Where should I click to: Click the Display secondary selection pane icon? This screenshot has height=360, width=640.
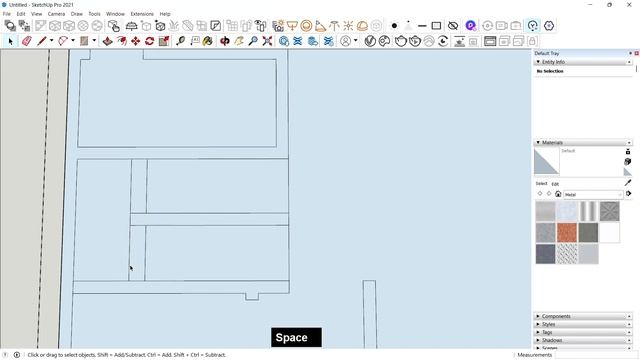point(628,151)
